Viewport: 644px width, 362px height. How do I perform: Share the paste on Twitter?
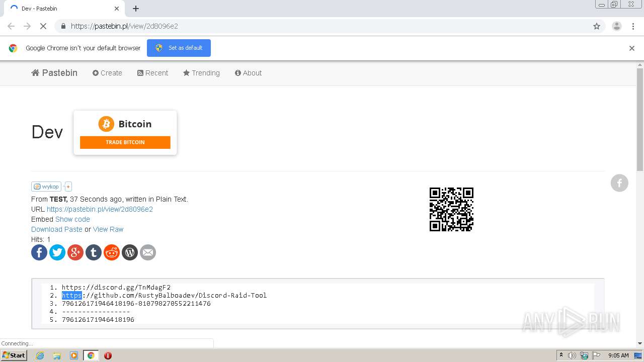coord(57,252)
